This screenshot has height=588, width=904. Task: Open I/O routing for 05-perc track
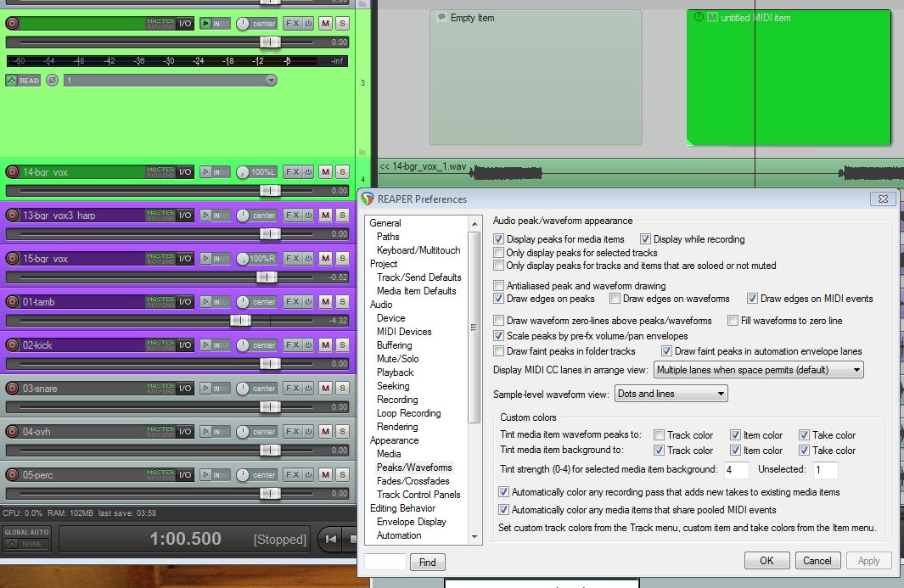click(185, 474)
